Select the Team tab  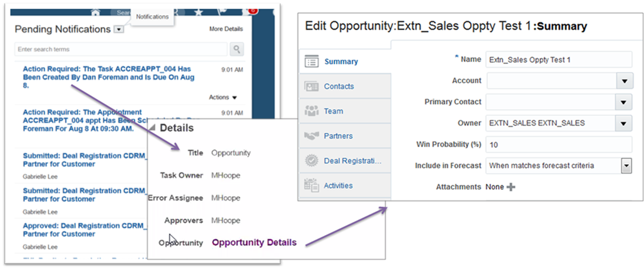[x=334, y=111]
